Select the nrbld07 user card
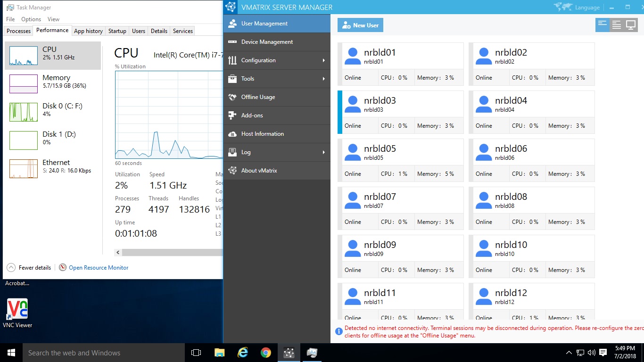Image resolution: width=644 pixels, height=362 pixels. tap(401, 208)
